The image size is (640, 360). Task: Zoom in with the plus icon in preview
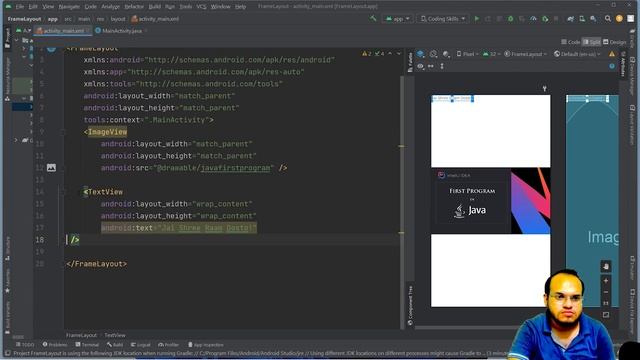click(x=606, y=281)
